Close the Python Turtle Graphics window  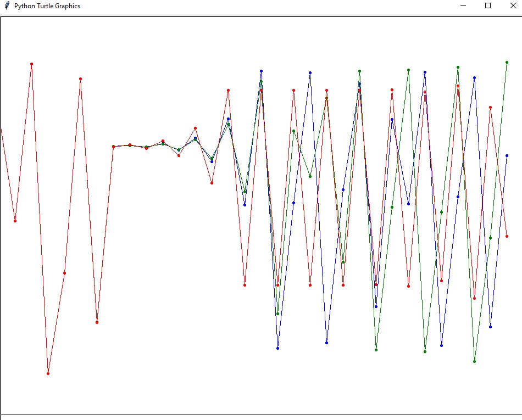513,6
